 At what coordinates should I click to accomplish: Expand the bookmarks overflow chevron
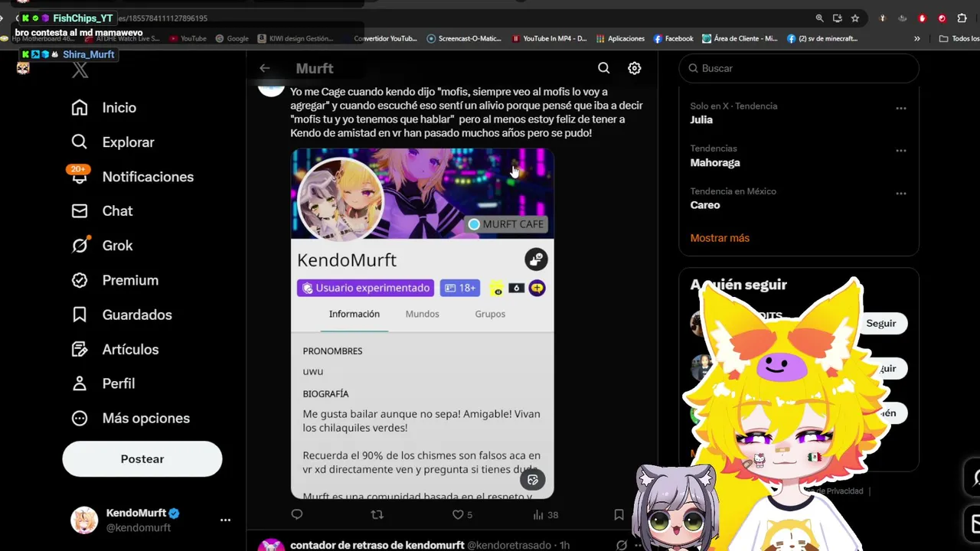point(917,38)
